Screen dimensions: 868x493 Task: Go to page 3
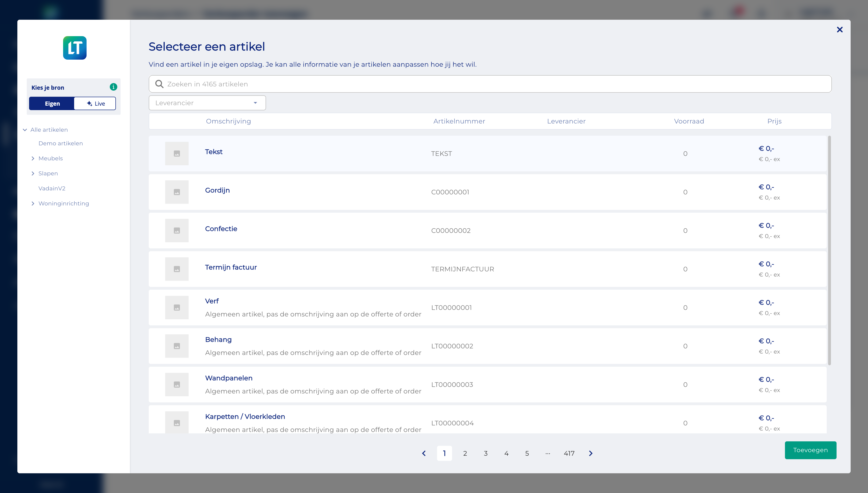pos(486,453)
